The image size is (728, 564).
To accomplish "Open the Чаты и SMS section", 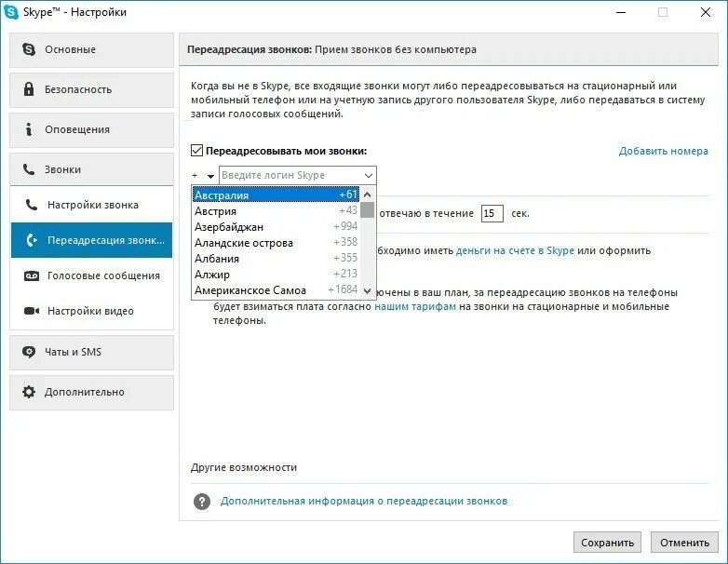I will [91, 353].
